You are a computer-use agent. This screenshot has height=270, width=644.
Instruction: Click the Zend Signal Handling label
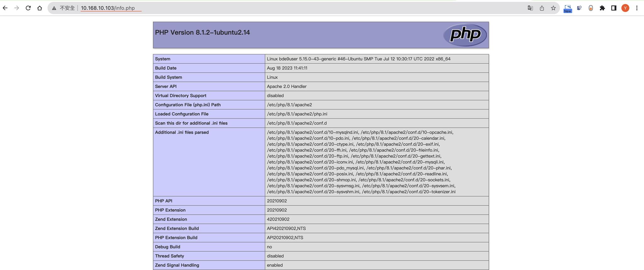[x=177, y=265]
